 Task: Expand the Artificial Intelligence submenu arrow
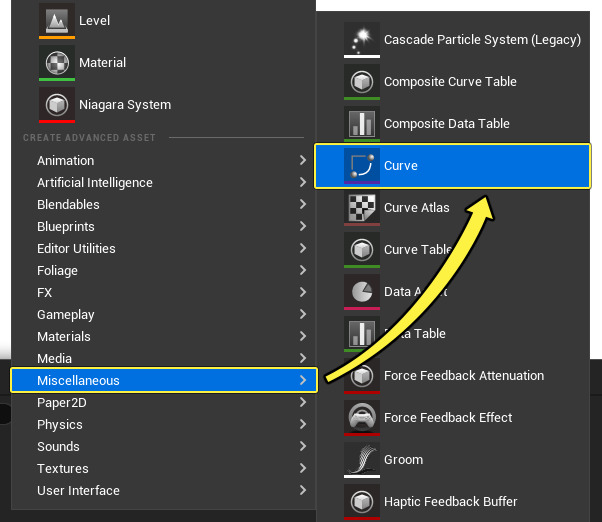pyautogui.click(x=303, y=182)
